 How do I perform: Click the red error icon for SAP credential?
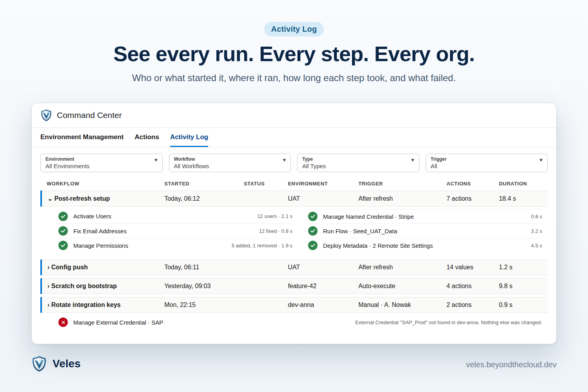[63, 323]
